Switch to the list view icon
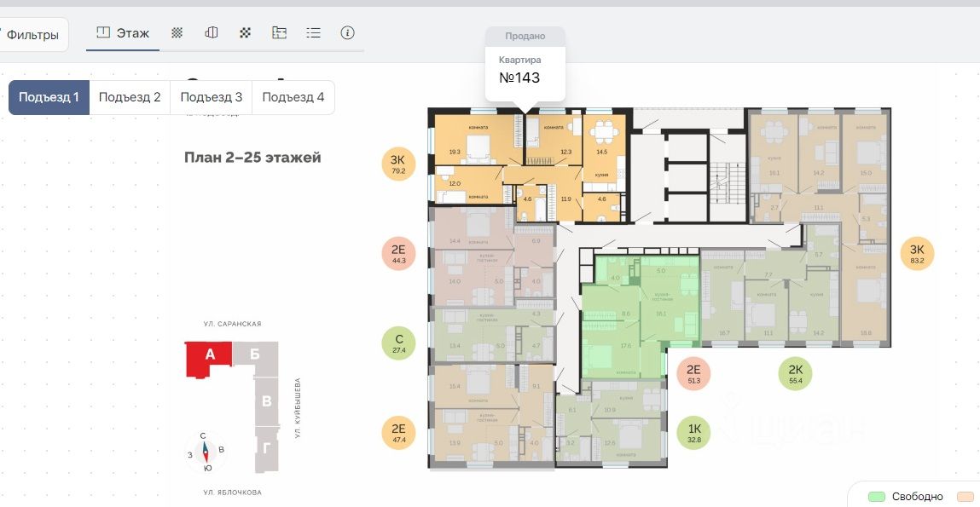Viewport: 980px width, 507px height. (x=313, y=33)
